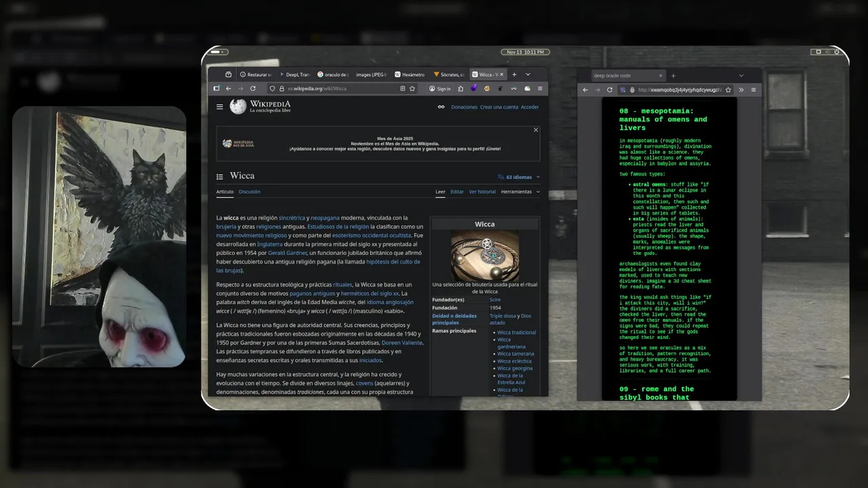Click the purple cube extension icon
Viewport: 868px width, 488px height.
(x=474, y=88)
